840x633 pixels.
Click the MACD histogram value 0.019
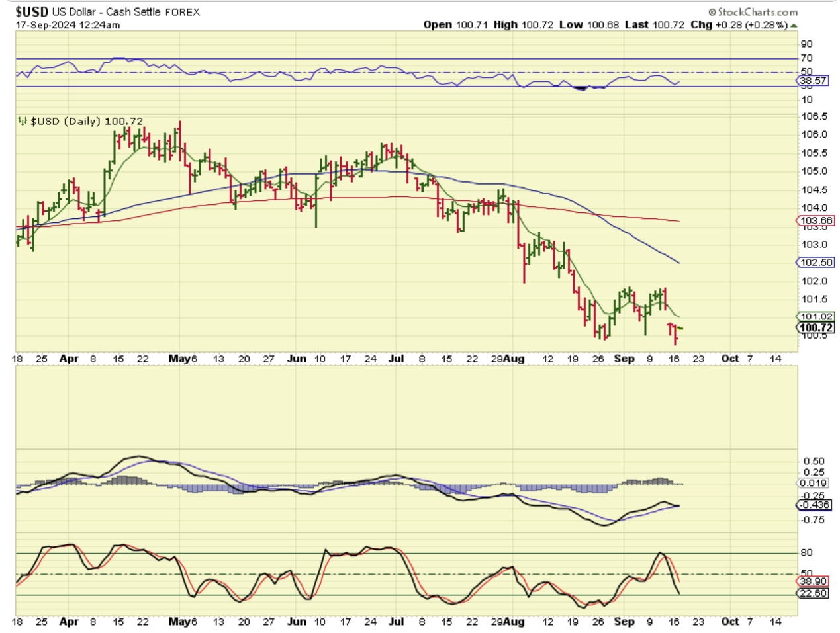(813, 484)
